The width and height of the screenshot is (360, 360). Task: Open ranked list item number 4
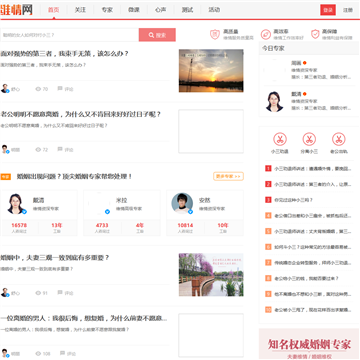[x=309, y=216]
